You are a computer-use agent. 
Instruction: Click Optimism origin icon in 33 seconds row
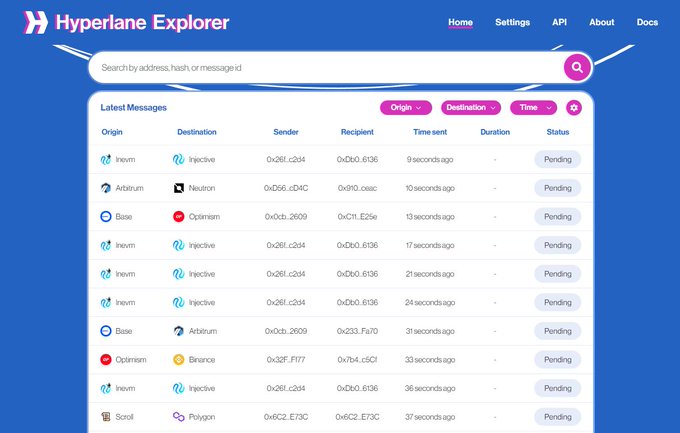click(106, 360)
